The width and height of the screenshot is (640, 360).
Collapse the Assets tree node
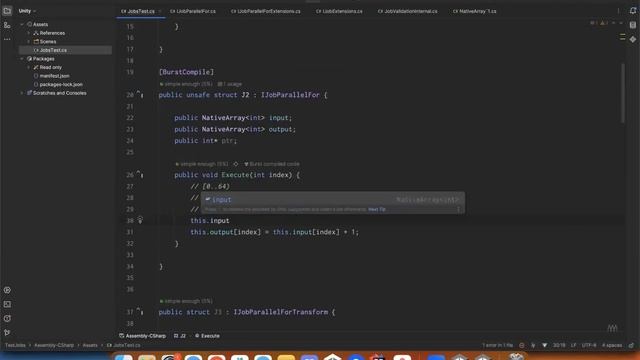[22, 24]
